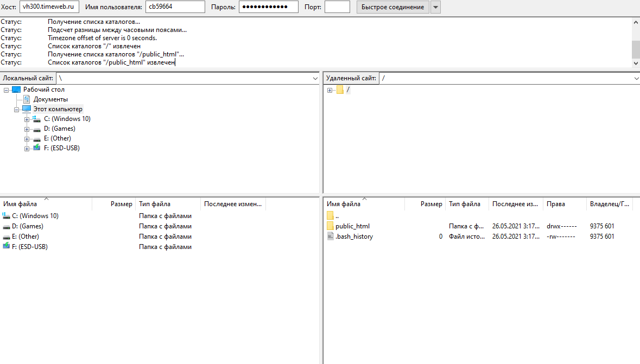The height and width of the screenshot is (364, 640).
Task: Sort remote files by Размер column
Action: (x=425, y=204)
